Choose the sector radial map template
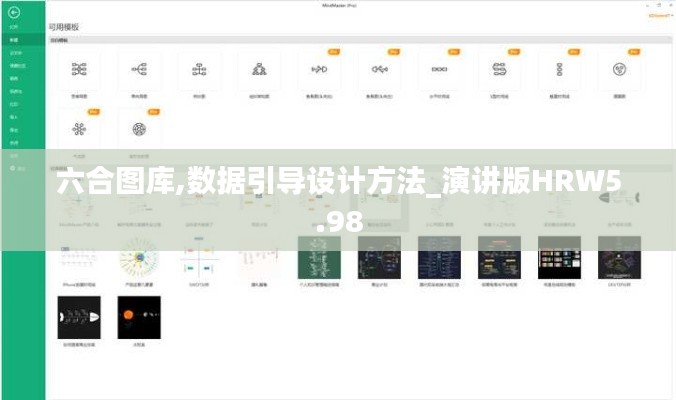 [139, 129]
